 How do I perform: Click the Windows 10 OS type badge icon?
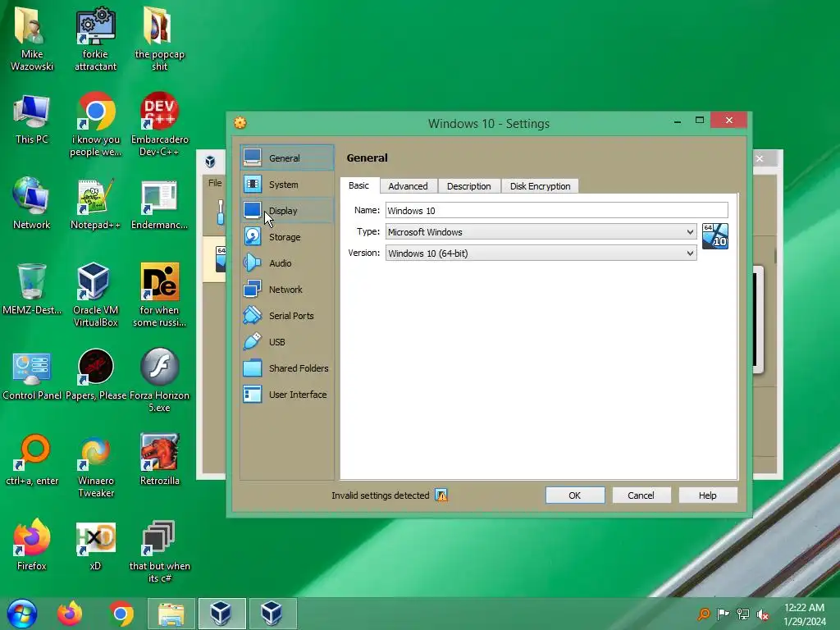[715, 236]
